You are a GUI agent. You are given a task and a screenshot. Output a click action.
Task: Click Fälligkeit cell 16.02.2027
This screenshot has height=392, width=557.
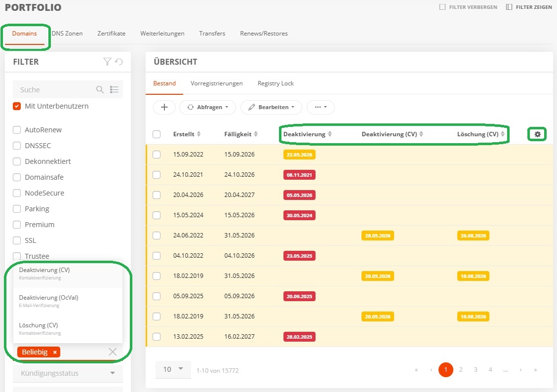tap(239, 337)
